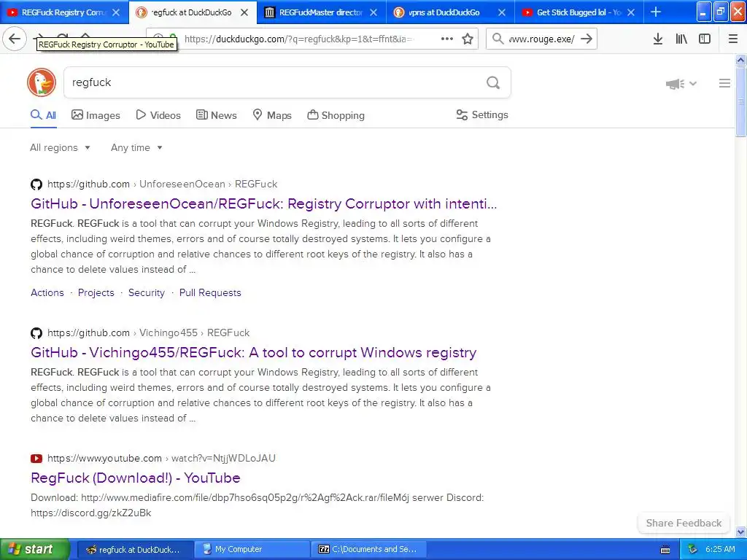This screenshot has height=560, width=747.
Task: Click the DuckDuckGo logo
Action: 42,82
